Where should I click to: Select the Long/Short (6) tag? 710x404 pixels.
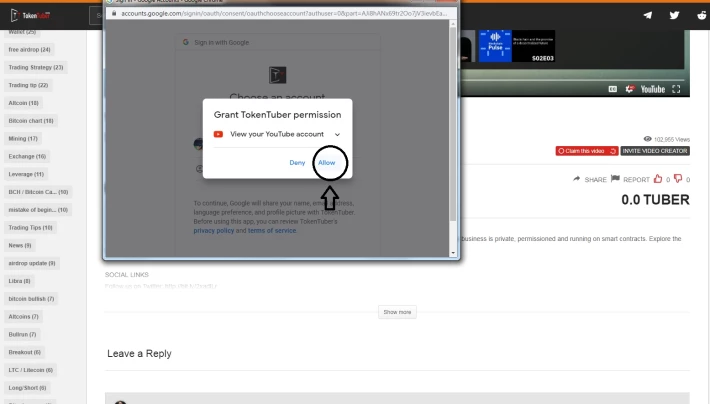(27, 388)
